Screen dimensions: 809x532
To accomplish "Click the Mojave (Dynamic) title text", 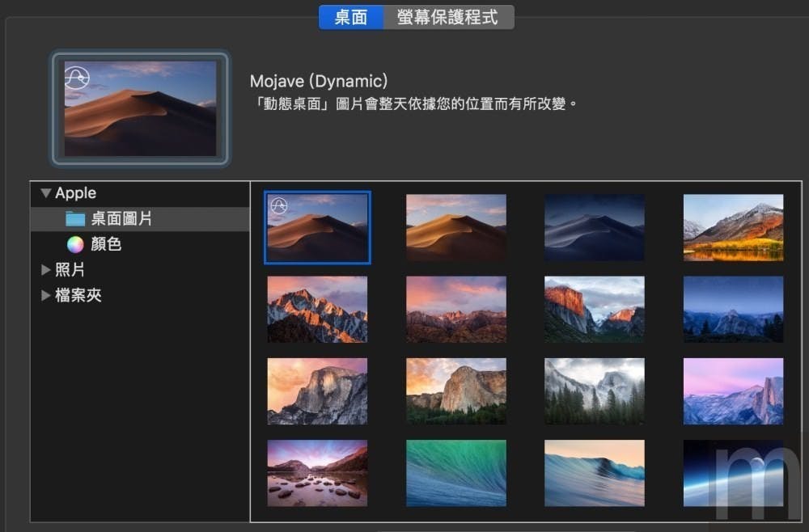I will (319, 81).
